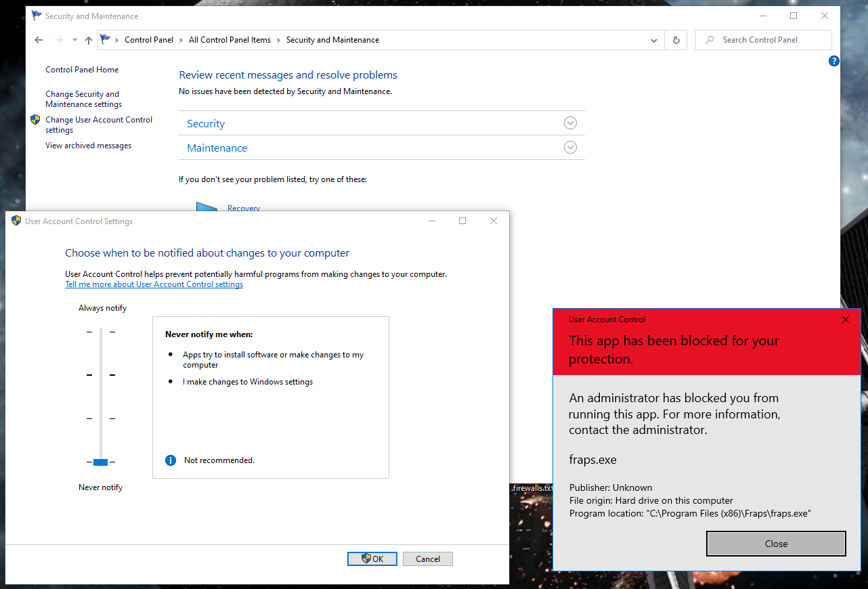Click the Search Control Panel field
The image size is (868, 589).
764,40
